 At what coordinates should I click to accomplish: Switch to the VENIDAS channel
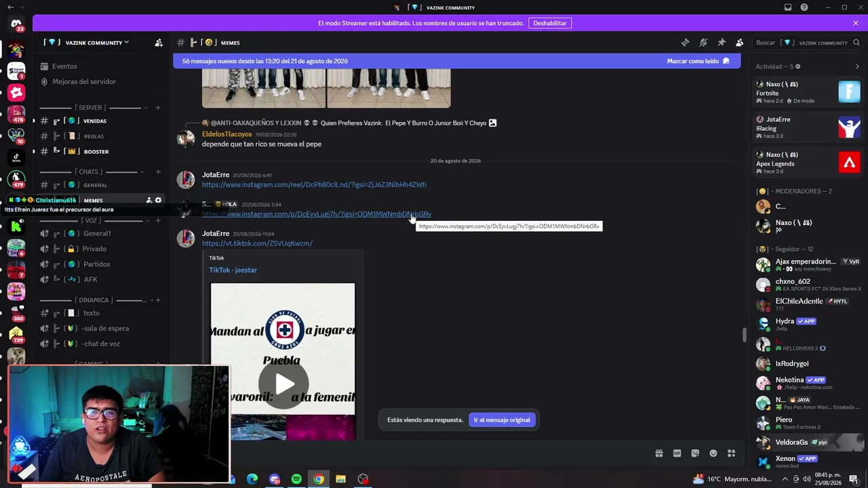[102, 121]
